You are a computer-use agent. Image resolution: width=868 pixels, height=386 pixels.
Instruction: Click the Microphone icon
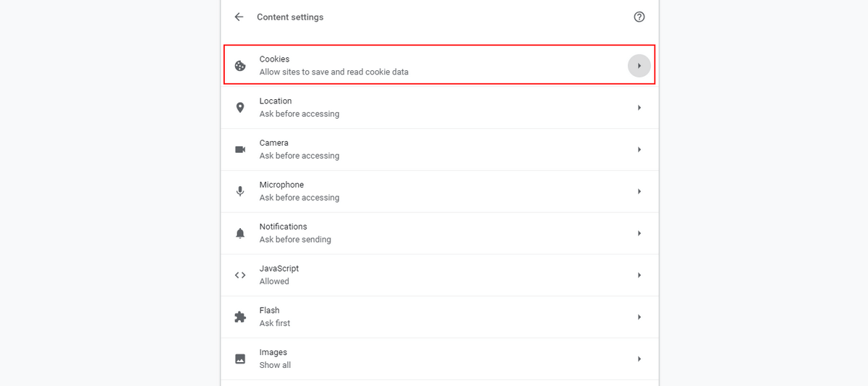(240, 191)
